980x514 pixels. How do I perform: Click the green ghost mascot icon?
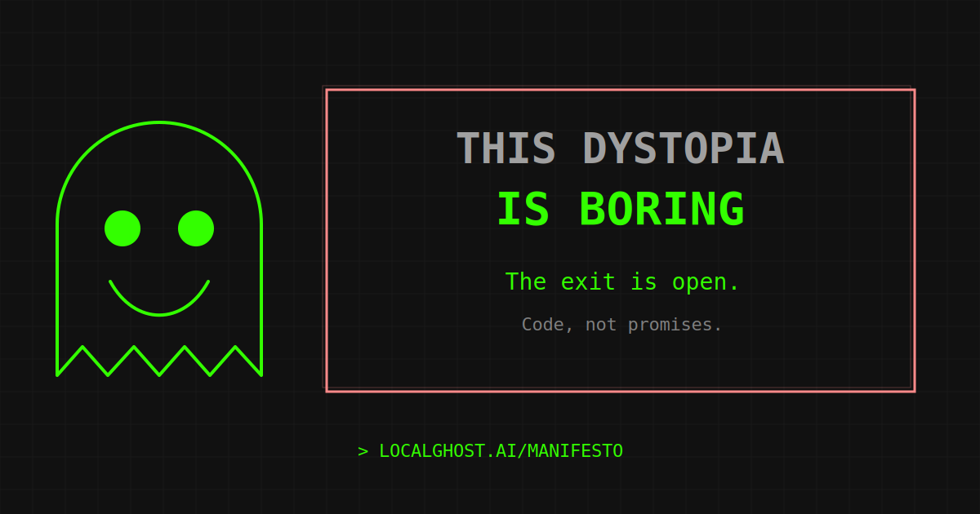(x=159, y=245)
